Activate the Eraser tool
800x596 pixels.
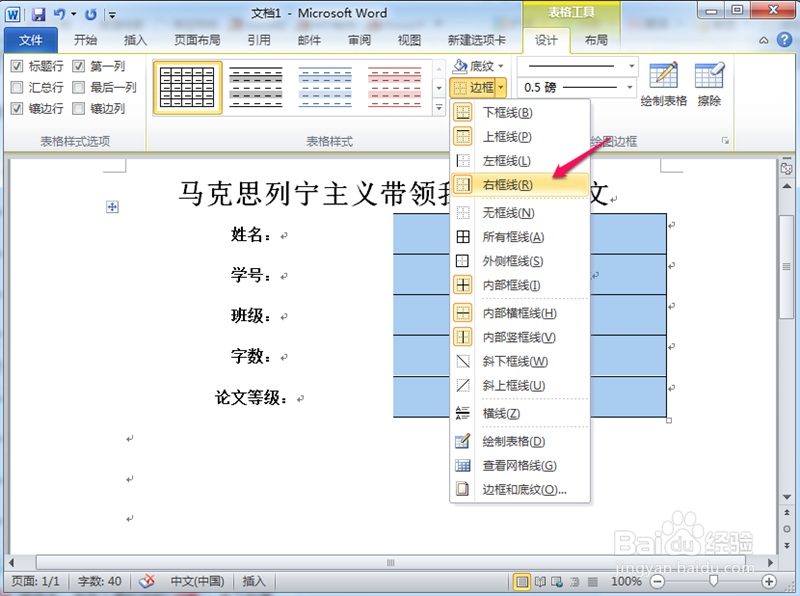click(x=712, y=80)
